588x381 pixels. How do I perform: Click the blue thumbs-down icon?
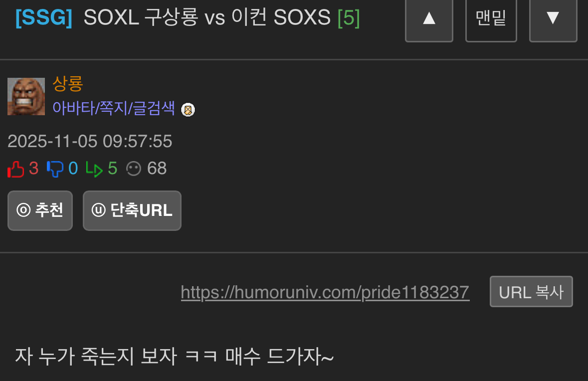(55, 169)
